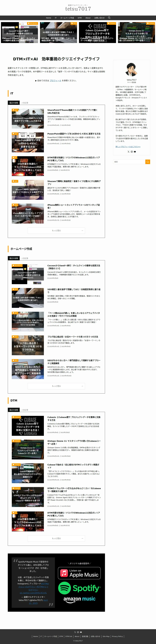Click もっと見る button in IT section
Viewport: 156px width, 644px height.
click(56, 230)
